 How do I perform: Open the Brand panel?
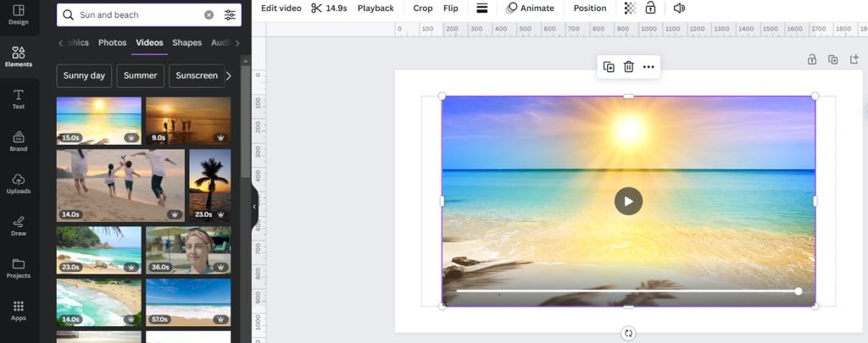[x=19, y=141]
